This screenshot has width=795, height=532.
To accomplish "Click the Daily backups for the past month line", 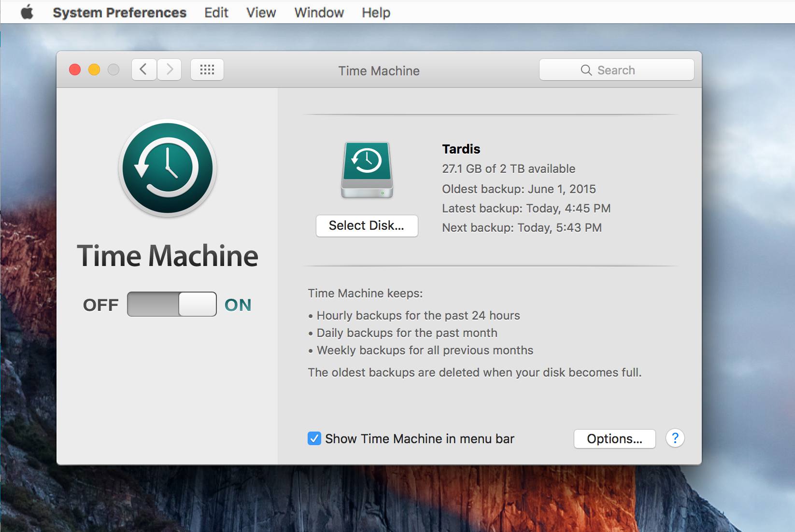I will coord(403,333).
